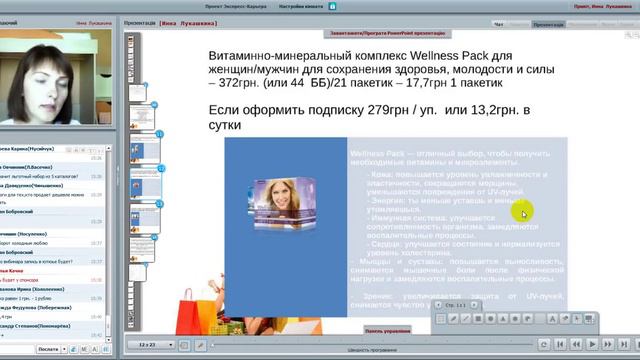Click chat name 'Иванова Ирина (Хохленкно)'
Viewport: 640px width, 360px height.
coord(32,289)
